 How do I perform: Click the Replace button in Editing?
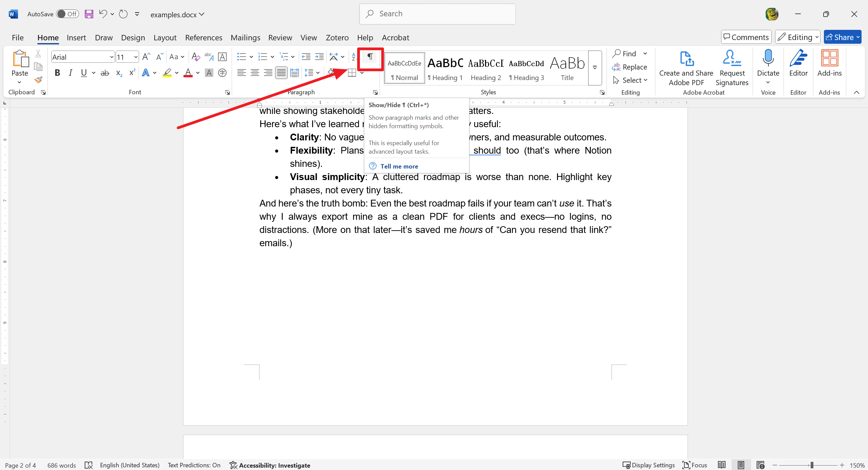630,66
